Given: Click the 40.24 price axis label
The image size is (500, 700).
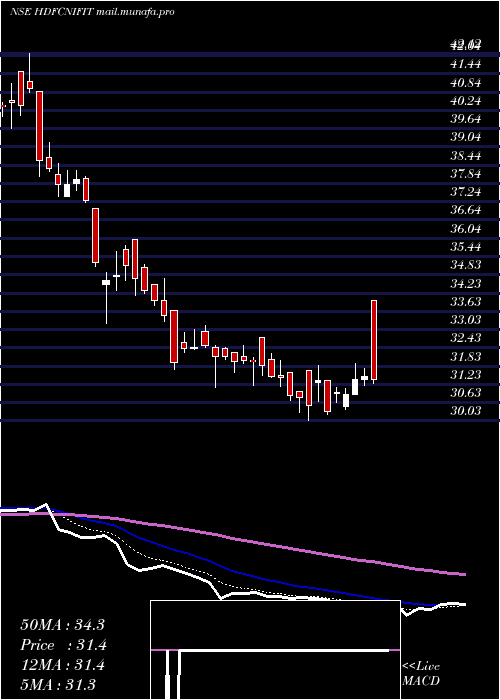Looking at the screenshot, I should tap(466, 101).
